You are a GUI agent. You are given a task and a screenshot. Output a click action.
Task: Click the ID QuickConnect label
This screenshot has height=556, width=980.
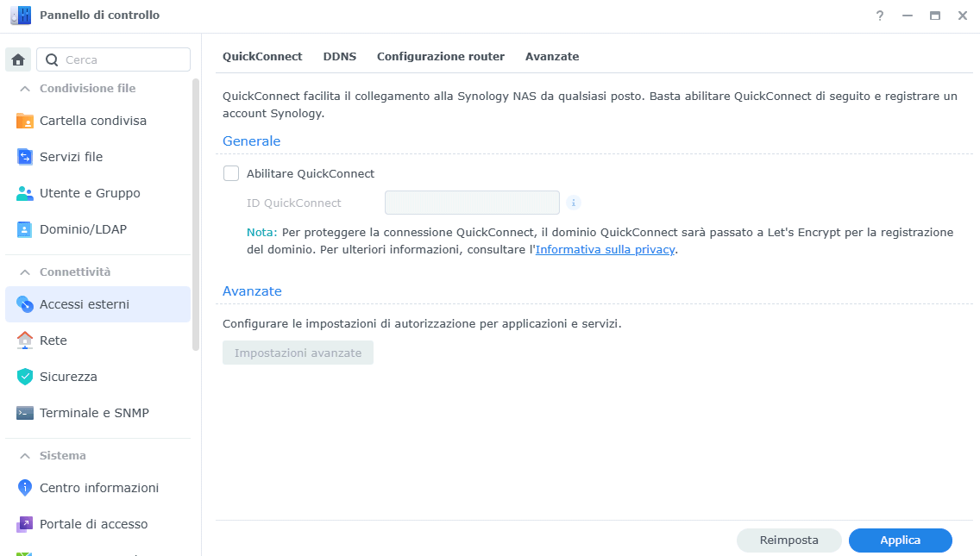pyautogui.click(x=294, y=203)
